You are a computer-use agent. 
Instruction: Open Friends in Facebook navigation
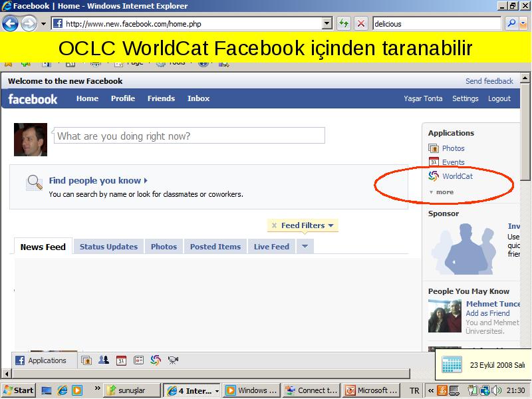(x=161, y=98)
